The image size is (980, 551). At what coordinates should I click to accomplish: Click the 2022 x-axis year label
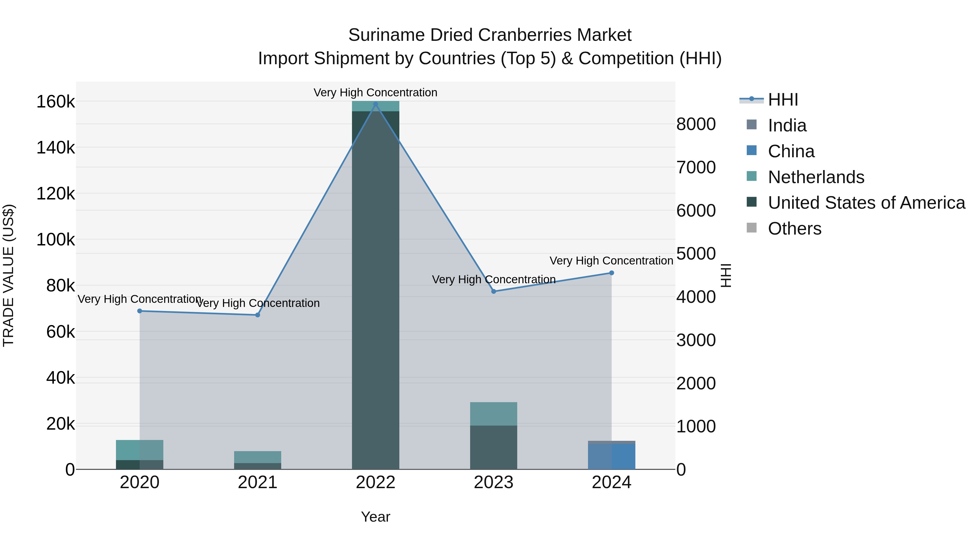coord(375,482)
